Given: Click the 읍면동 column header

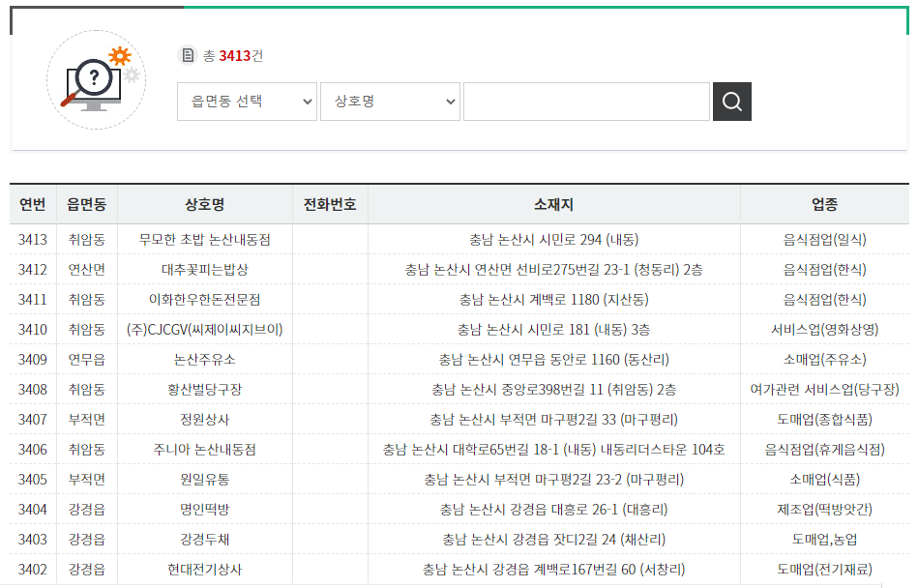Looking at the screenshot, I should [x=87, y=204].
